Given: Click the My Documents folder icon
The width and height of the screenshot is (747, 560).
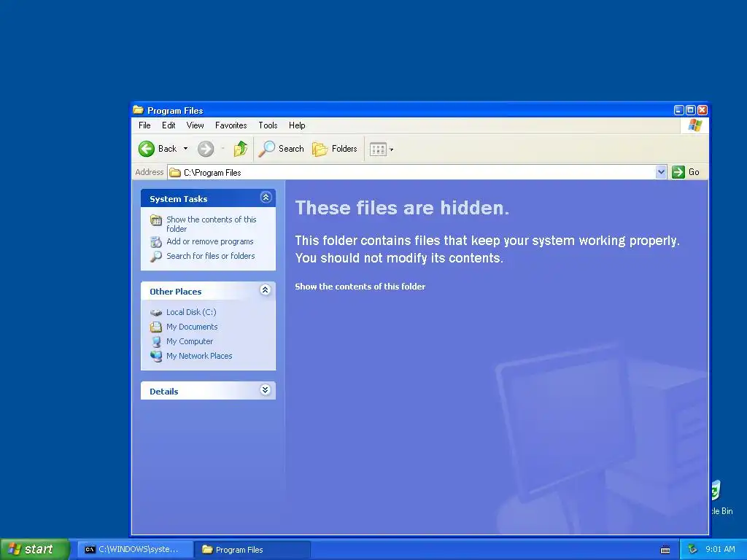Looking at the screenshot, I should pos(156,327).
